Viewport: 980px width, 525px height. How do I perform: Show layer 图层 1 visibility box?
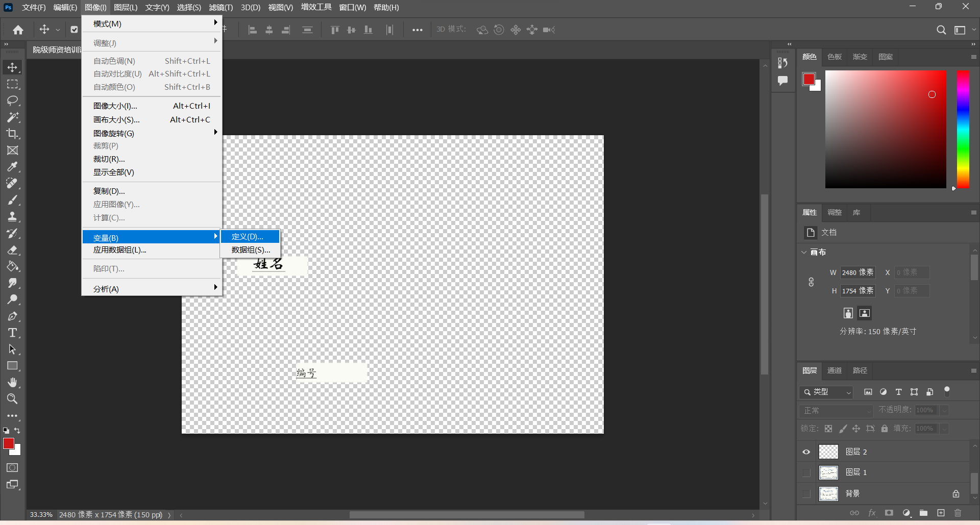coord(806,472)
